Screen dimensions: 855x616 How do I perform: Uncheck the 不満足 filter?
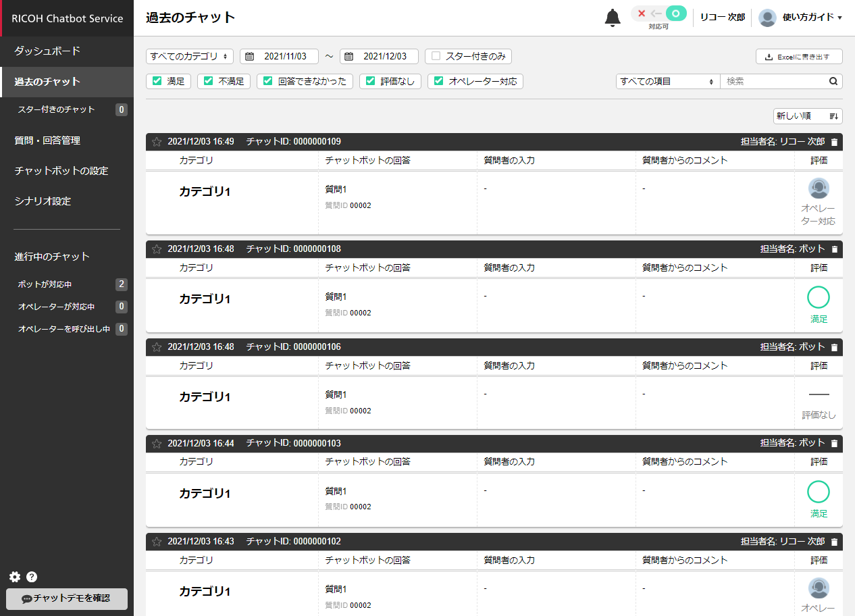(209, 81)
